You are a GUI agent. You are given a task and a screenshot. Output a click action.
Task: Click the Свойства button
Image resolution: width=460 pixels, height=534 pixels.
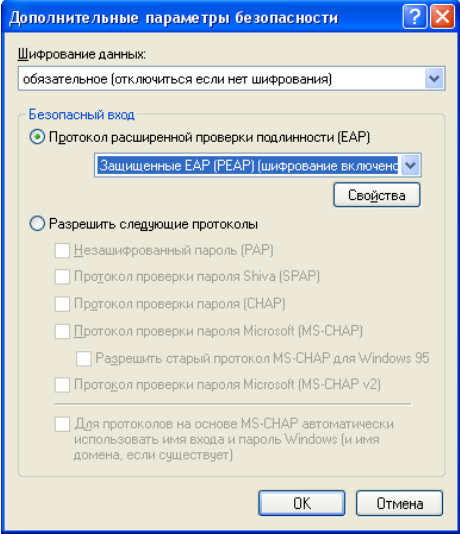coord(377,195)
